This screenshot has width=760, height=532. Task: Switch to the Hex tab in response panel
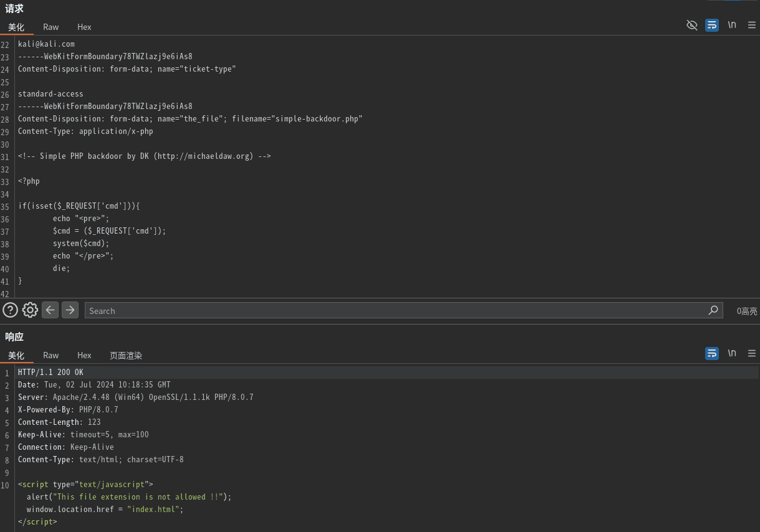click(x=84, y=355)
